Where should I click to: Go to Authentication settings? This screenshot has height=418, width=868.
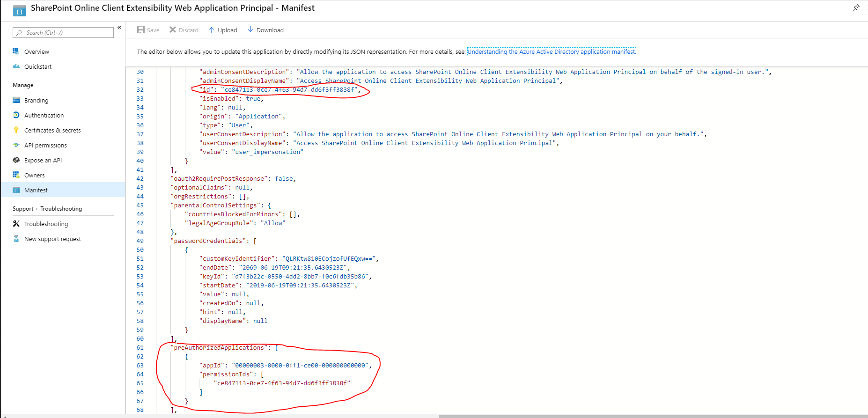point(44,115)
